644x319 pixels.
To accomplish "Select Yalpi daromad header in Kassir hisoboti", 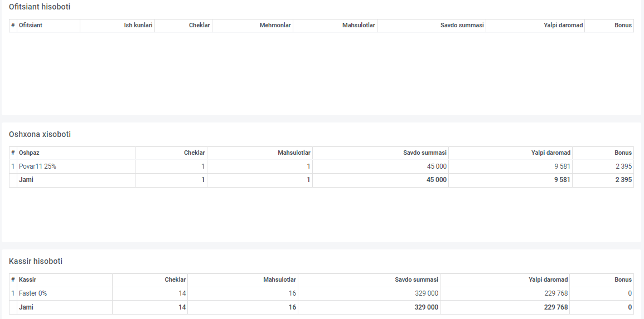I will (x=549, y=279).
